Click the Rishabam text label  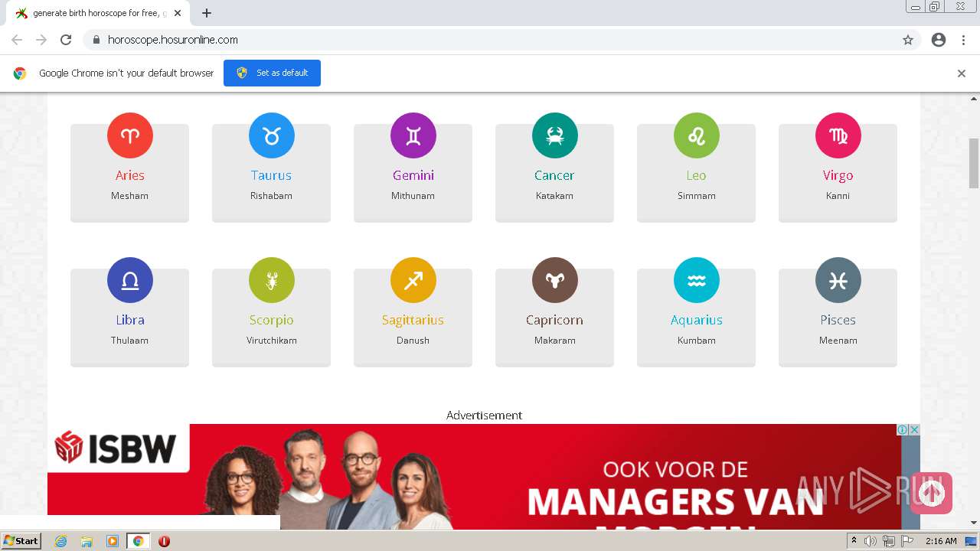tap(272, 196)
